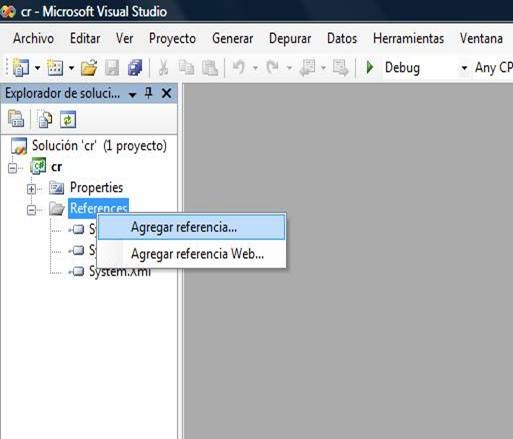Click the Add New Item toolbar icon
The height and width of the screenshot is (439, 513).
tap(55, 68)
